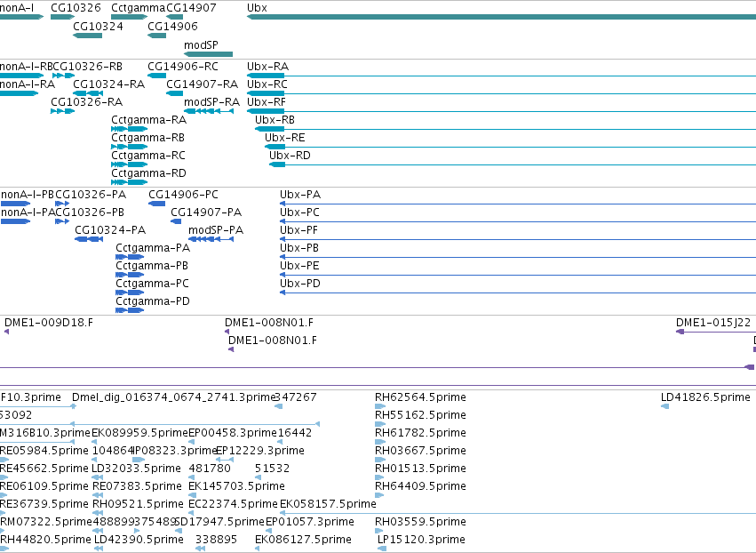756x553 pixels.
Task: Select the Ubx-RA transcript
Action: pyautogui.click(x=501, y=76)
